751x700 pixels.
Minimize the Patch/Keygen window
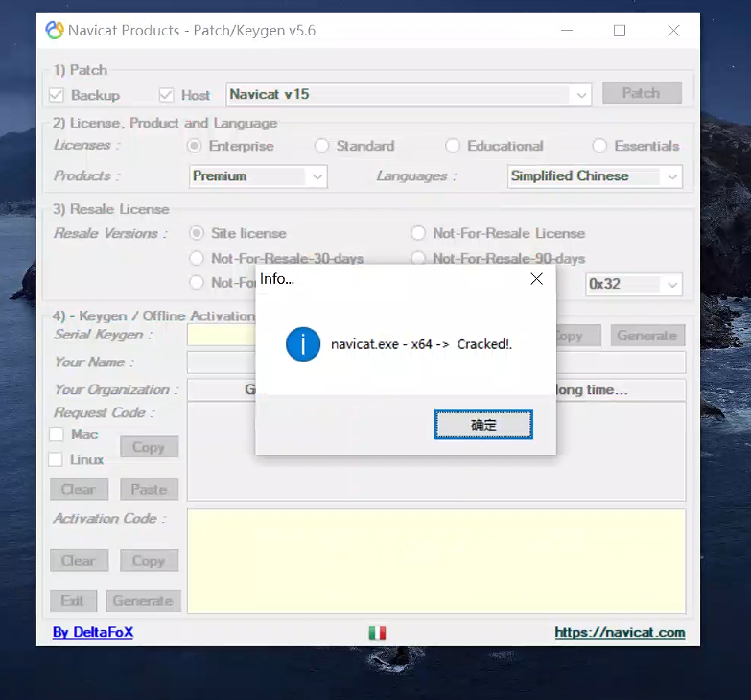point(567,30)
